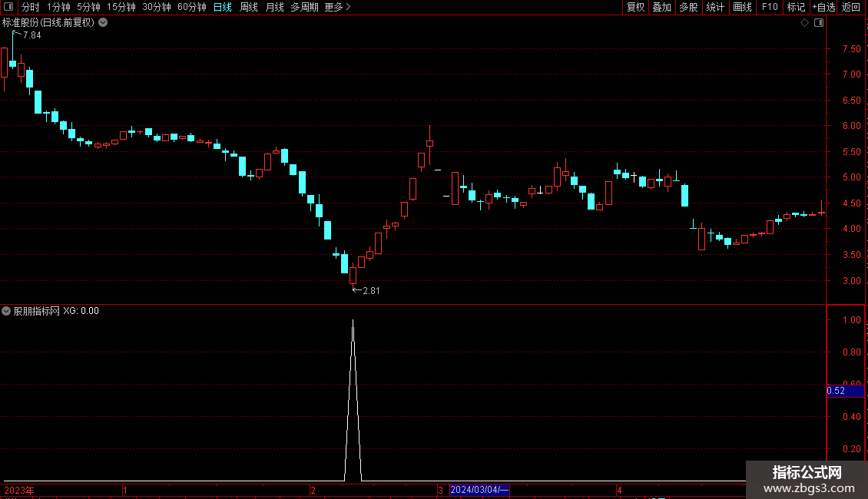Click the diamond icon on main chart

pyautogui.click(x=805, y=23)
